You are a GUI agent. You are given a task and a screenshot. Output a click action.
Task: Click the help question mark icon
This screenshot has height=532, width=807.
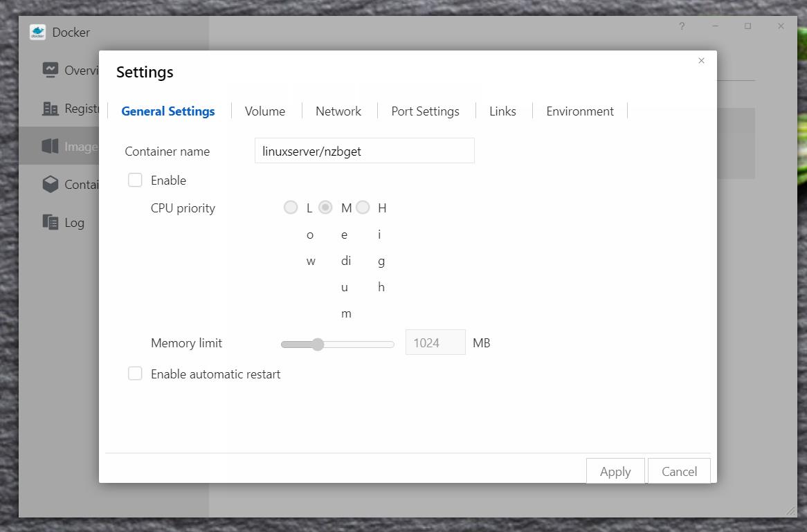click(x=682, y=26)
